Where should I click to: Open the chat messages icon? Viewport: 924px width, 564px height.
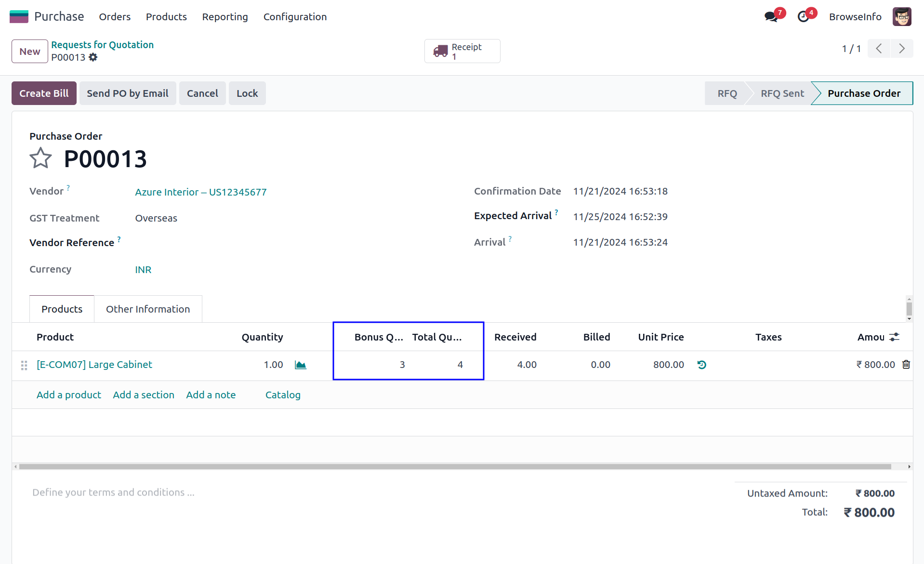coord(771,17)
